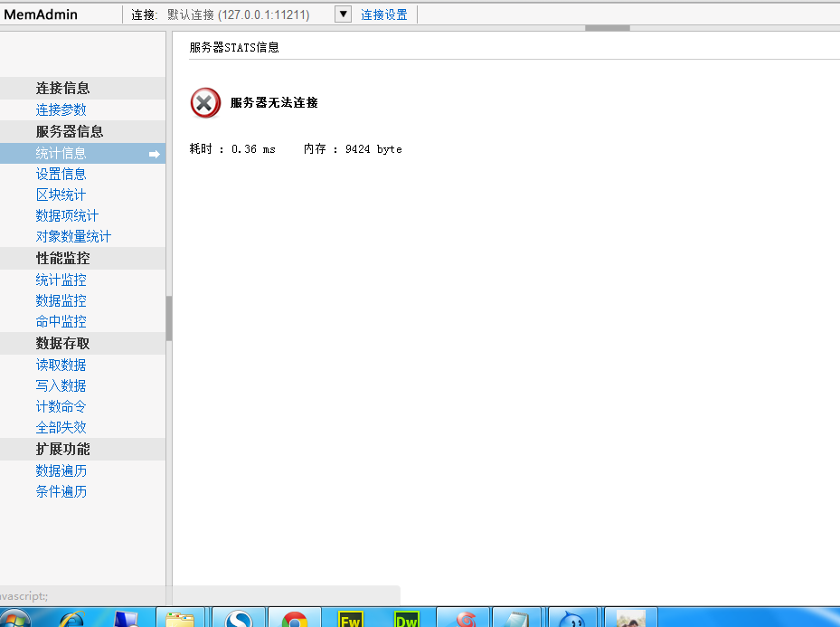This screenshot has height=627, width=840.
Task: Go to 数据项统计 in the sidebar
Action: tap(68, 215)
